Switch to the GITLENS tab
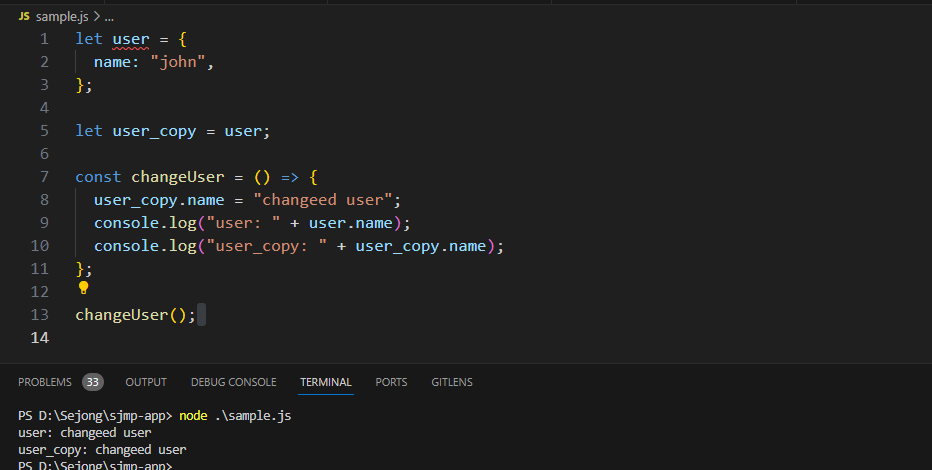932x470 pixels. (452, 382)
